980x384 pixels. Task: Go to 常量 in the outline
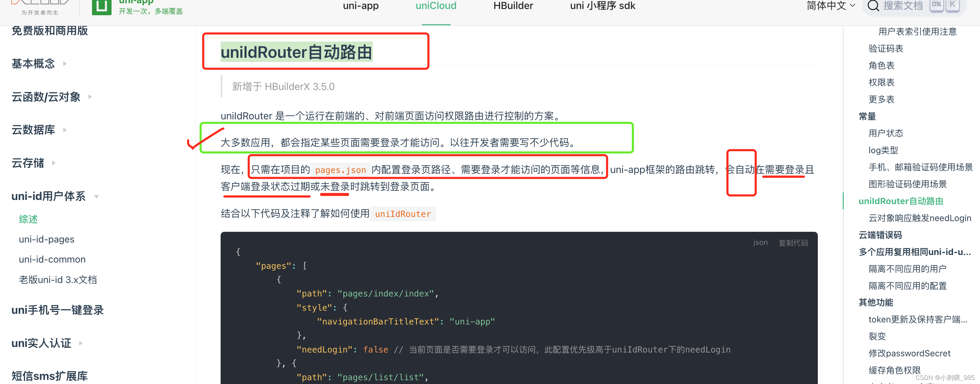(x=867, y=116)
